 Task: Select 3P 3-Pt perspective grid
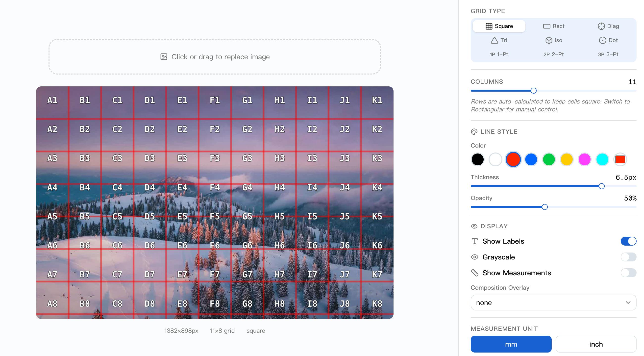pyautogui.click(x=608, y=54)
